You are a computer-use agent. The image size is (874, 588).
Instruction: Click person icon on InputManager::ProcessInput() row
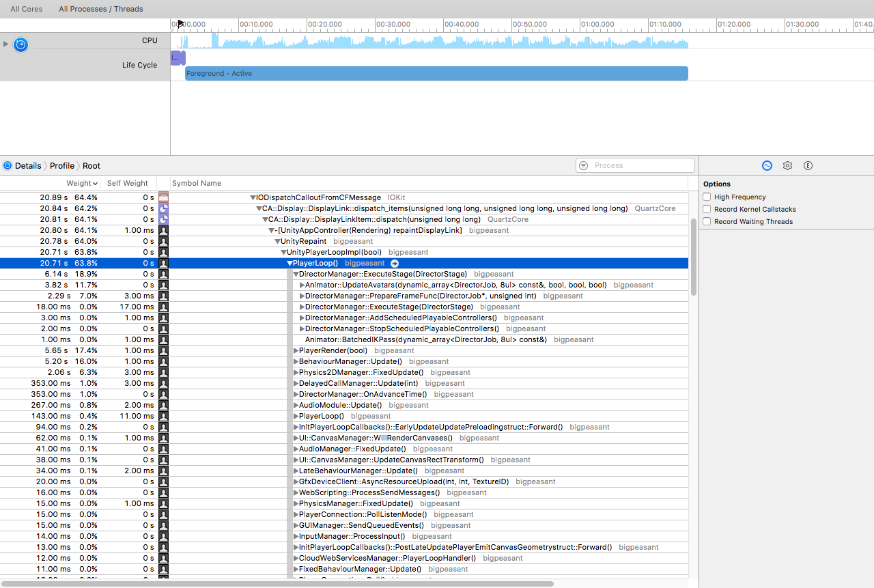(x=163, y=536)
